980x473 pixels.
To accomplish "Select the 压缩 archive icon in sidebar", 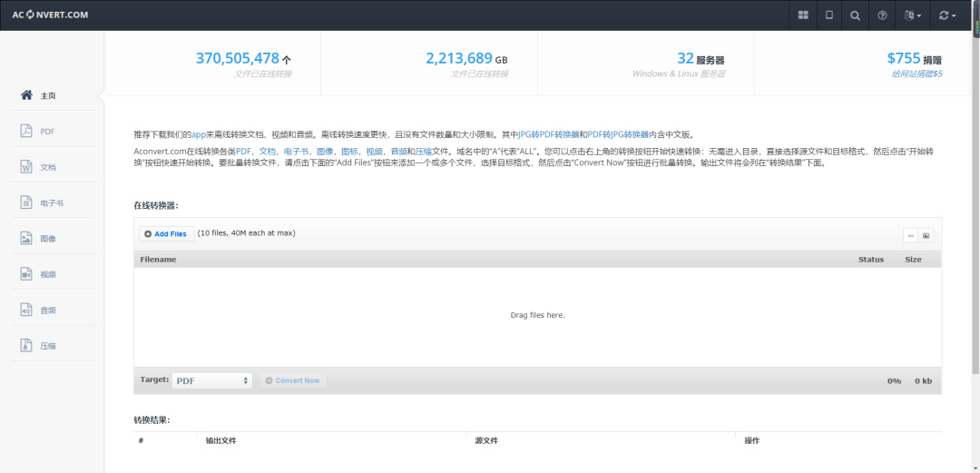I will click(x=26, y=345).
